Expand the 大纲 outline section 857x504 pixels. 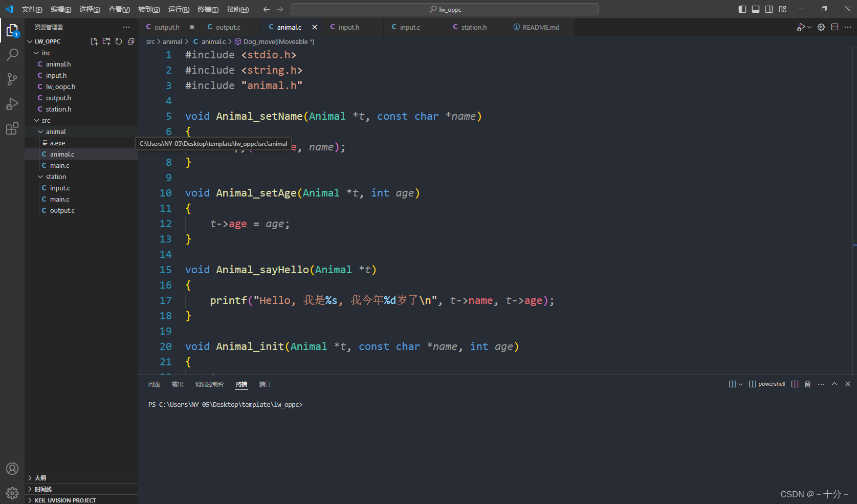[81, 478]
